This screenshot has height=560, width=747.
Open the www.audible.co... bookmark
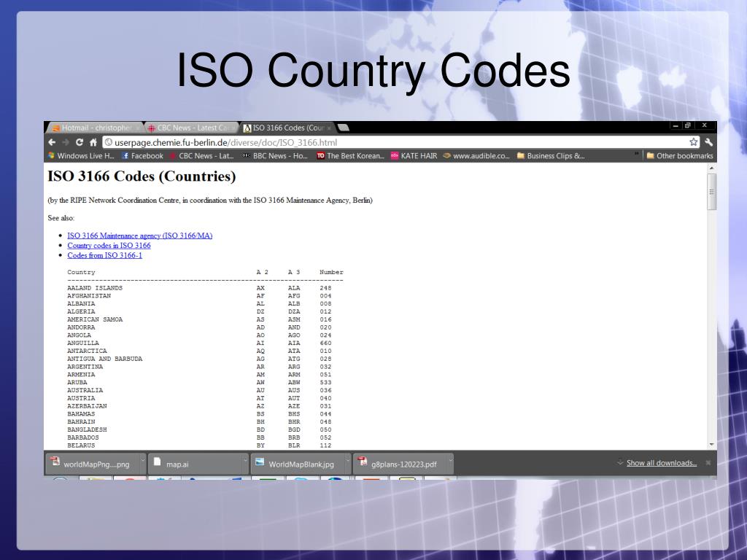476,156
